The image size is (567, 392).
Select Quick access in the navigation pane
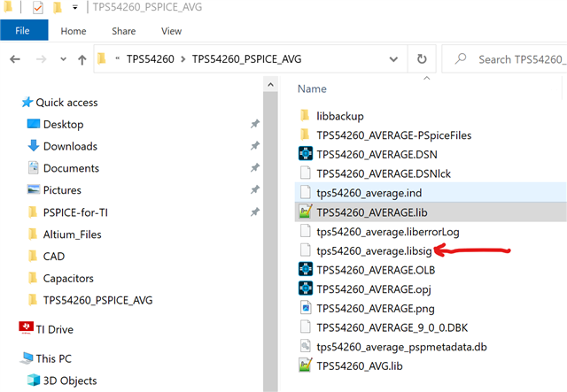[x=66, y=103]
